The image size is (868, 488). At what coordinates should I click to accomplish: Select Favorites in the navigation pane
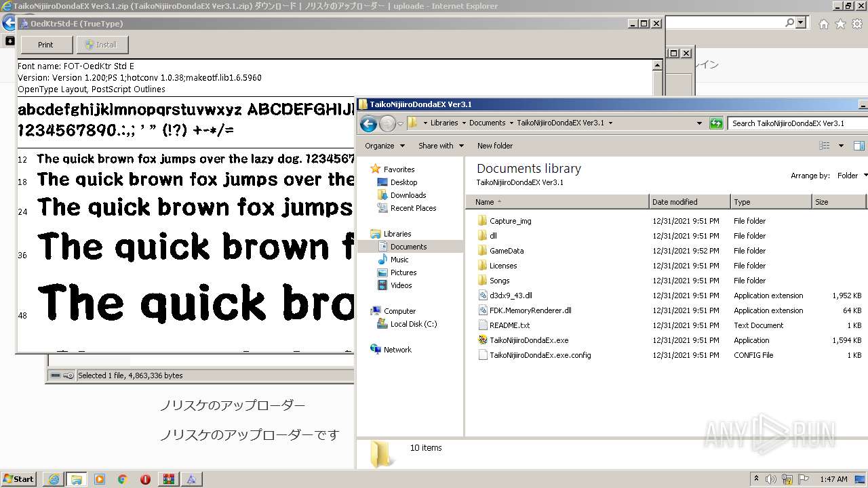pyautogui.click(x=399, y=169)
